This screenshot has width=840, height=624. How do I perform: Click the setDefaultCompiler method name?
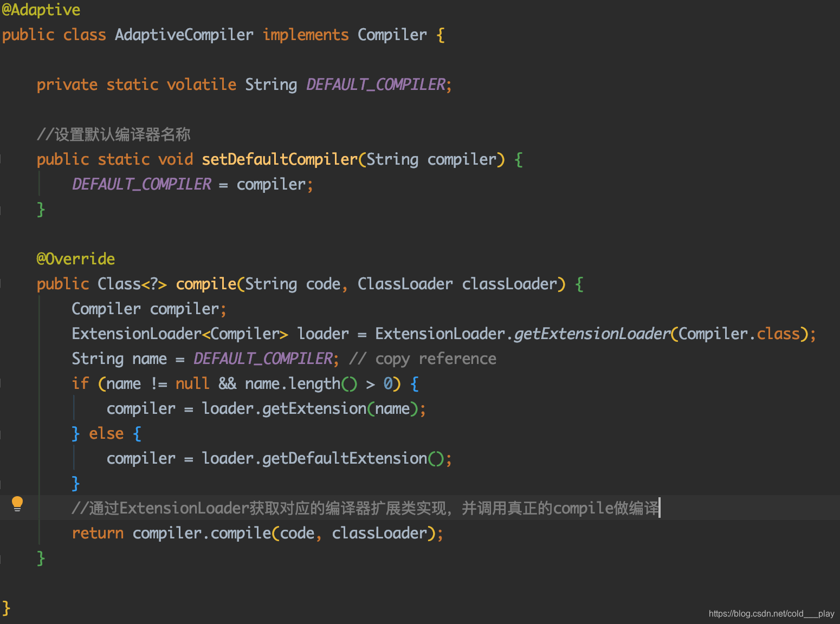(x=280, y=159)
